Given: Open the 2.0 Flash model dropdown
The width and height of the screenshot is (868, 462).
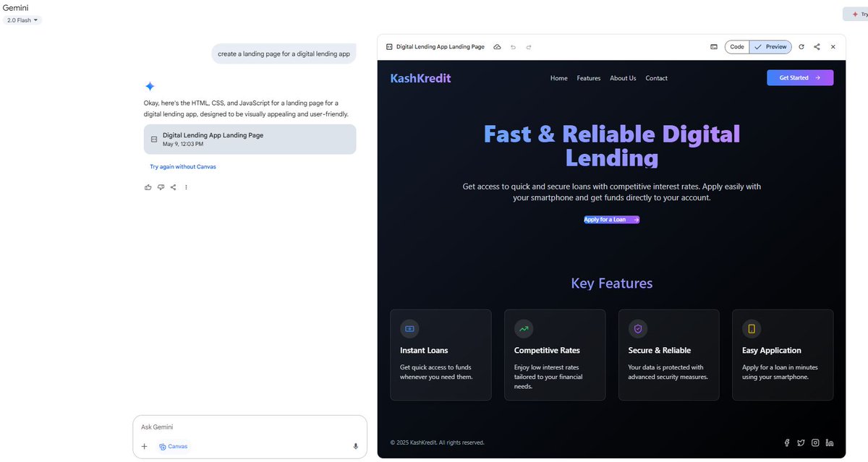Looking at the screenshot, I should (x=23, y=20).
